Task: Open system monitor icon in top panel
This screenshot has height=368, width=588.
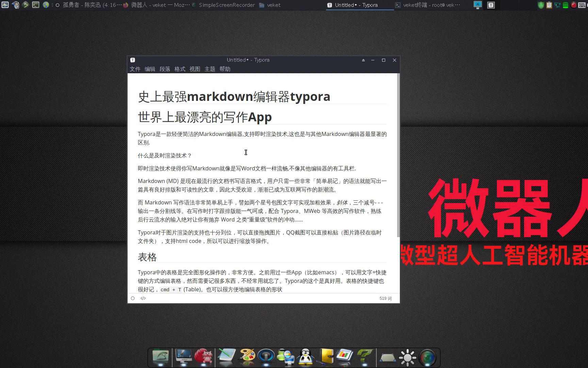Action: (5, 5)
